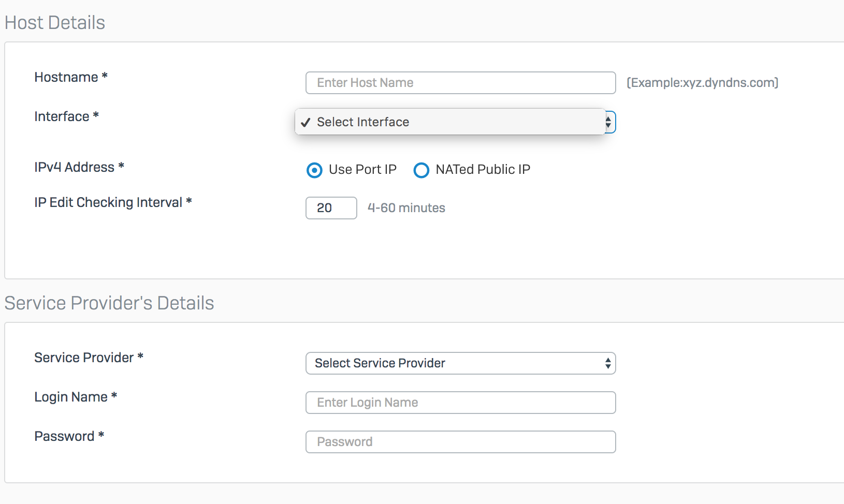Image resolution: width=844 pixels, height=504 pixels.
Task: Click the Password label
Action: pyautogui.click(x=69, y=436)
